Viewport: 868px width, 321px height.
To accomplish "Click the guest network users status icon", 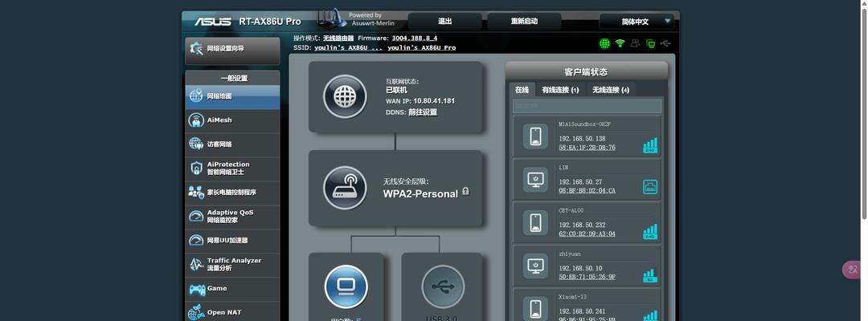I will coord(635,43).
